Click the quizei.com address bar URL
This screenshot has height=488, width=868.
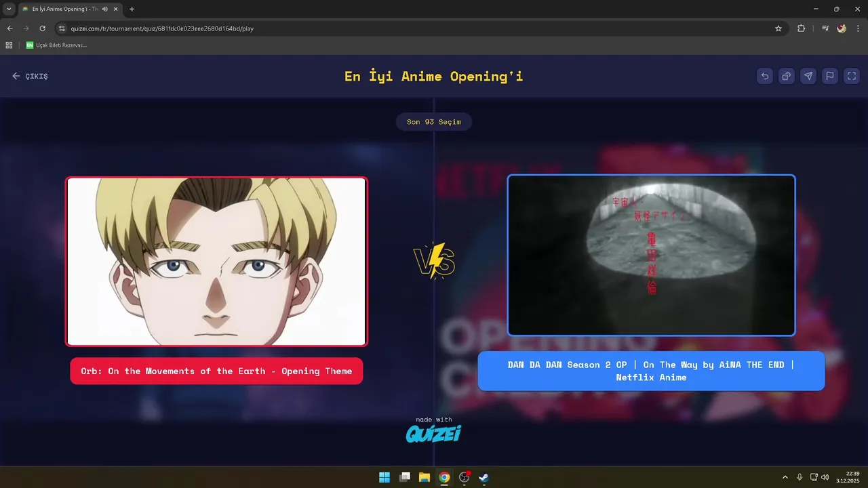[162, 28]
